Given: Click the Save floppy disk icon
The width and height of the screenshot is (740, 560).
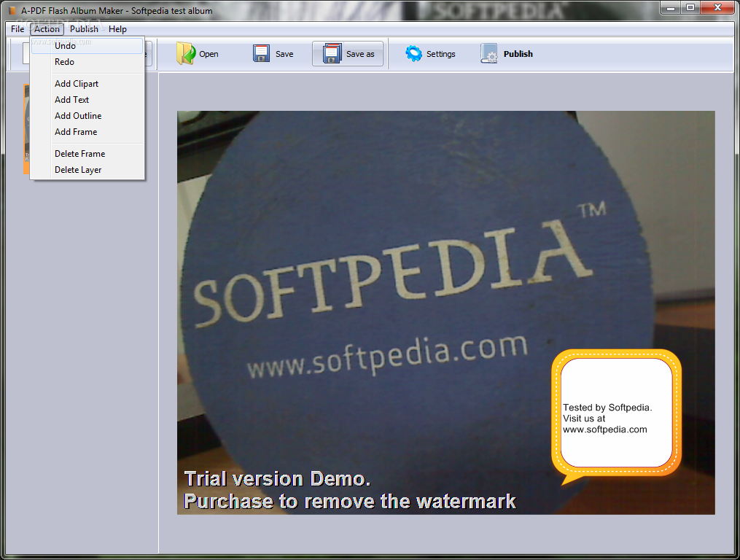Looking at the screenshot, I should [x=261, y=53].
